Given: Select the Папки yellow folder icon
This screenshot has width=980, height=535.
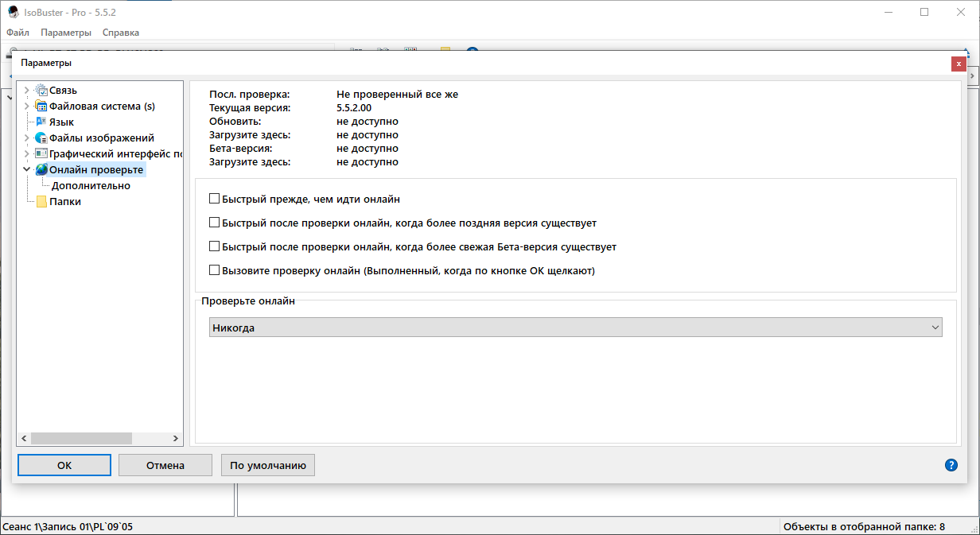Looking at the screenshot, I should (x=41, y=202).
